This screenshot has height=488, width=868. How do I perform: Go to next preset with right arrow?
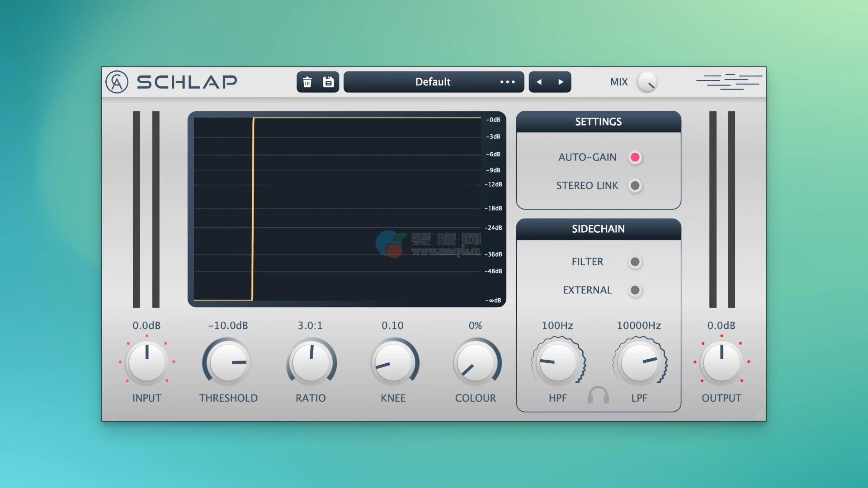561,82
